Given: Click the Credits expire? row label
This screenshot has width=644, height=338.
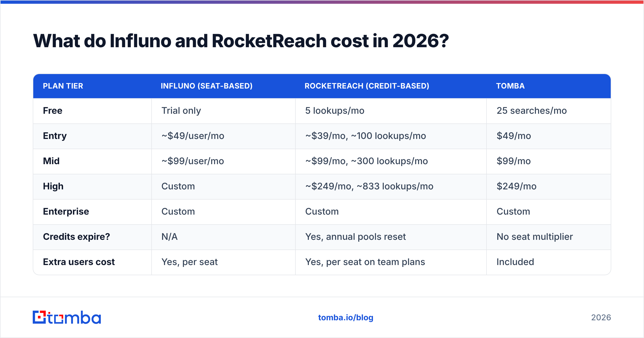Looking at the screenshot, I should click(x=76, y=237).
